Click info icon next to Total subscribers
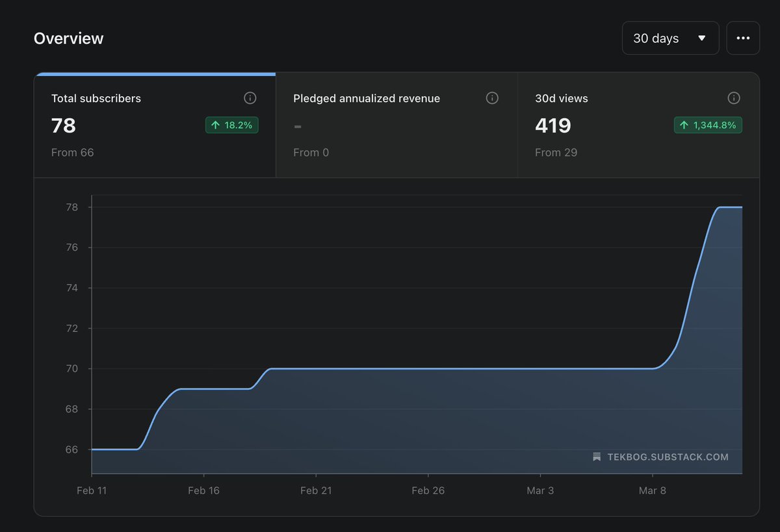 point(250,98)
